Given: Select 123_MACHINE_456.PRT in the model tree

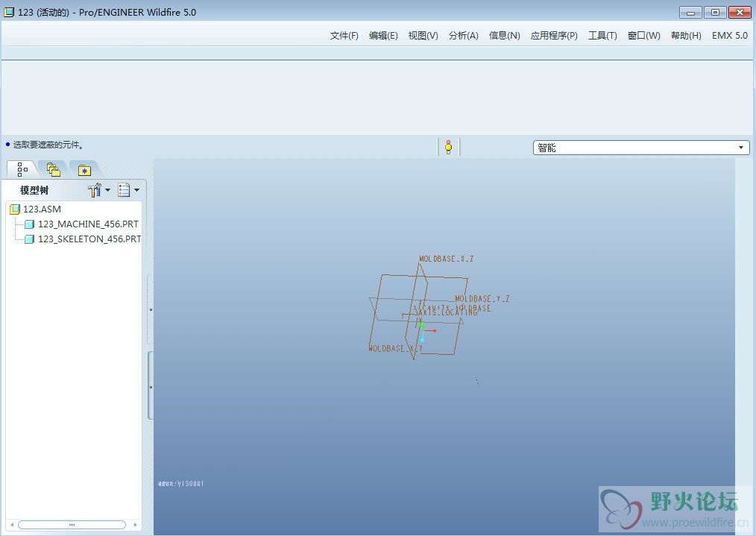Looking at the screenshot, I should [88, 224].
